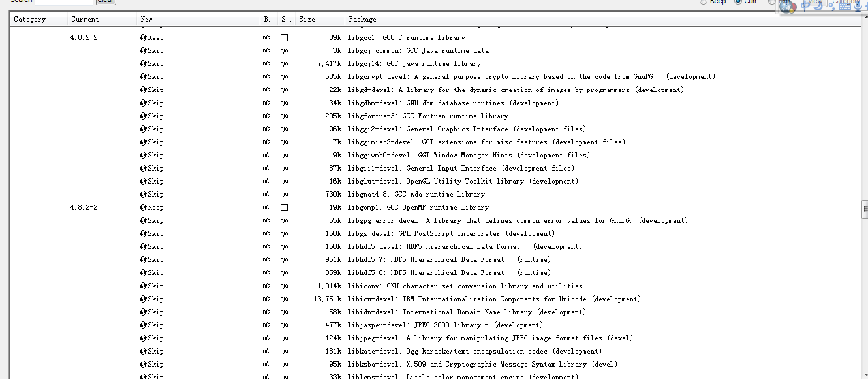Select the libhdf5_7 HDF5 runtime description

(449, 260)
